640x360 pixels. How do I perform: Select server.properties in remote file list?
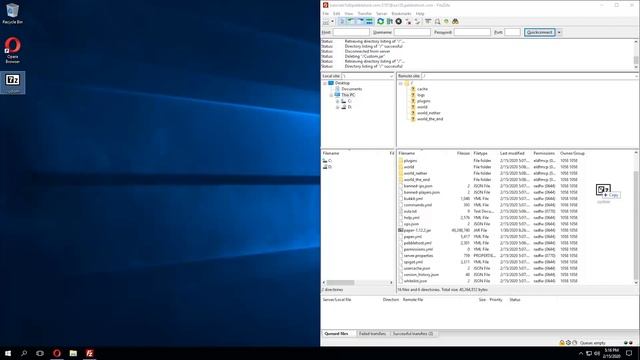(418, 256)
